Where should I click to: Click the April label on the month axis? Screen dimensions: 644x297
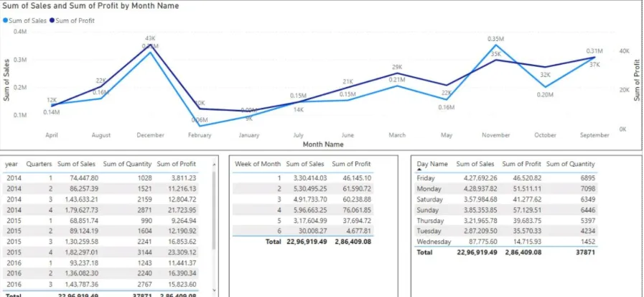[52, 135]
